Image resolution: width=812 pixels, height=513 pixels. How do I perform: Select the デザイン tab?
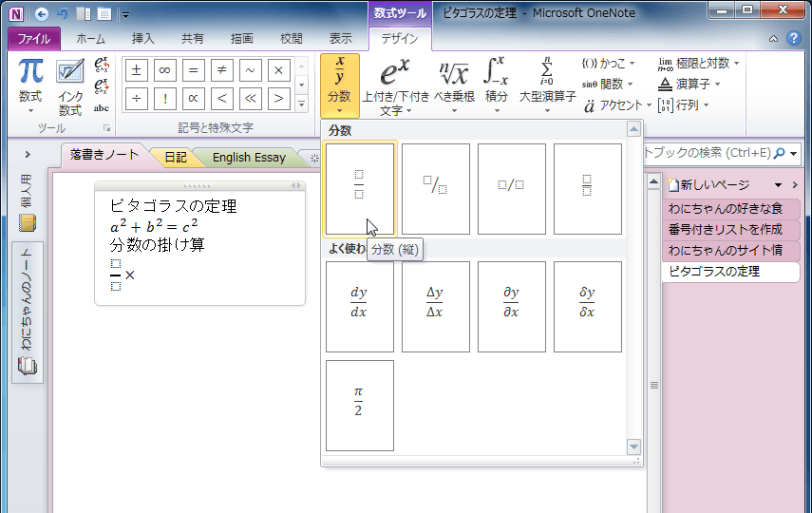tap(400, 39)
